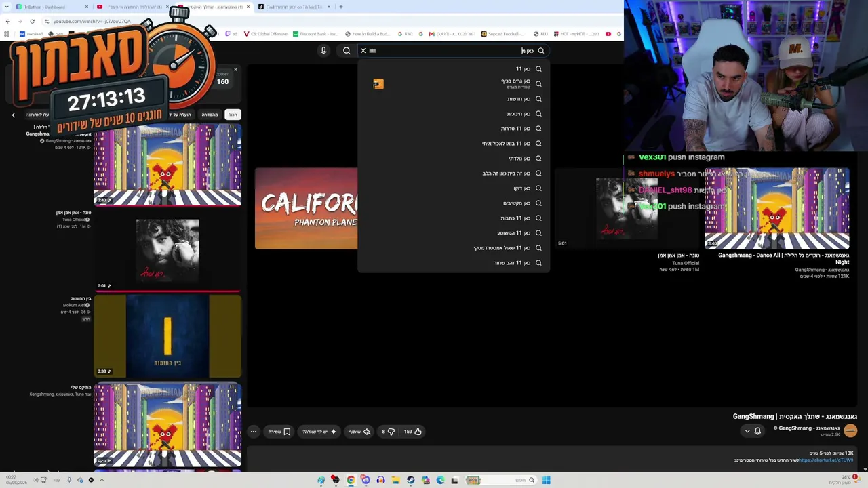Open the 'בין החומות' video thumbnail
The width and height of the screenshot is (868, 488).
click(167, 335)
